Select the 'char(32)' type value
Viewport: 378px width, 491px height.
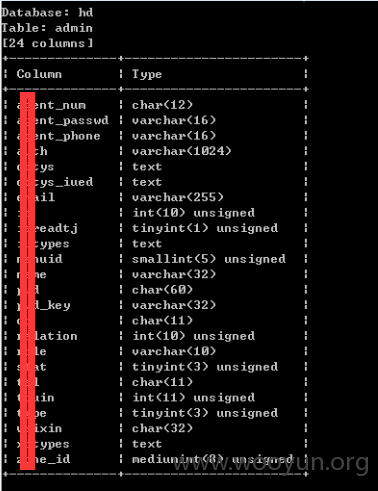tap(162, 428)
